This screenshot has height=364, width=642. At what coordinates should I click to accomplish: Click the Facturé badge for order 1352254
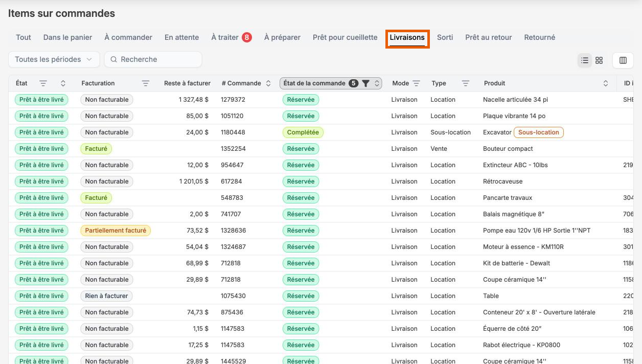96,149
